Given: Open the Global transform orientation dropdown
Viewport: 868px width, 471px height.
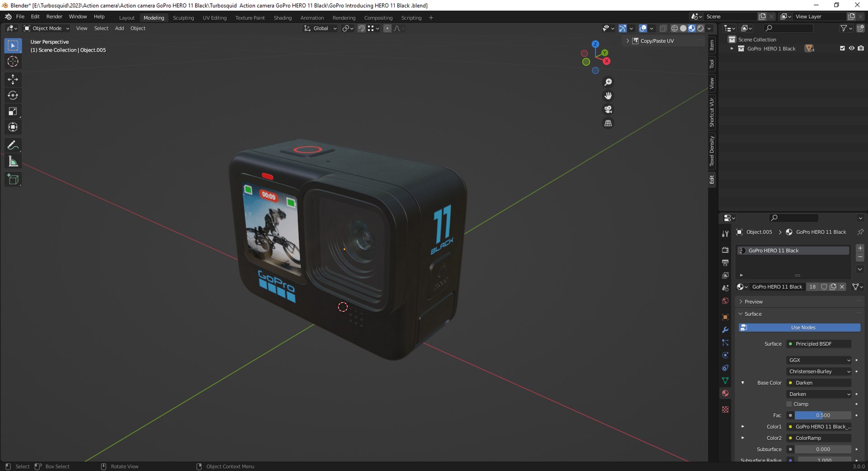Looking at the screenshot, I should [x=321, y=28].
